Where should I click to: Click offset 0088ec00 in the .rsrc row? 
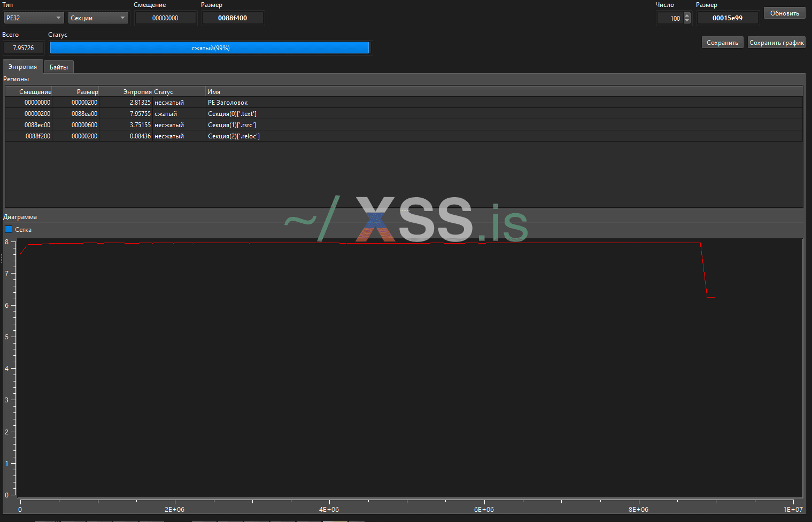coord(37,125)
